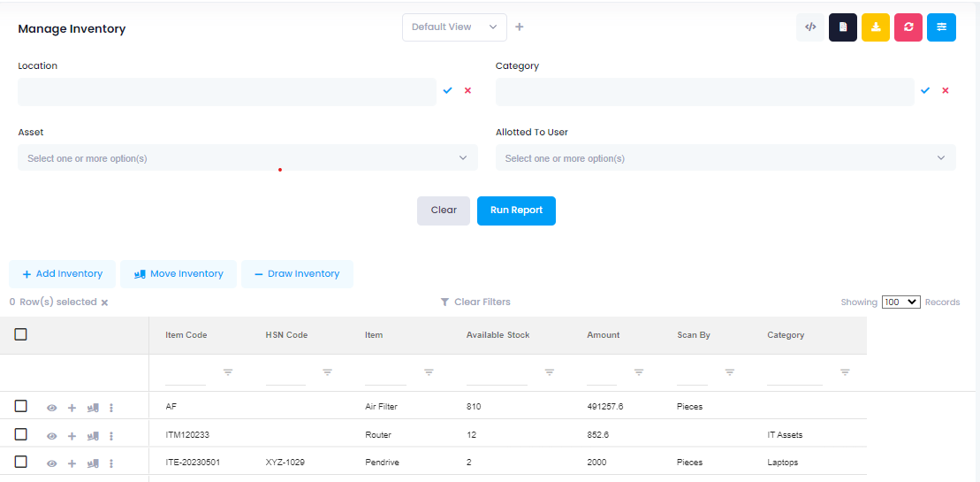Click the pink refresh icon button
The height and width of the screenshot is (482, 980).
pyautogui.click(x=908, y=27)
